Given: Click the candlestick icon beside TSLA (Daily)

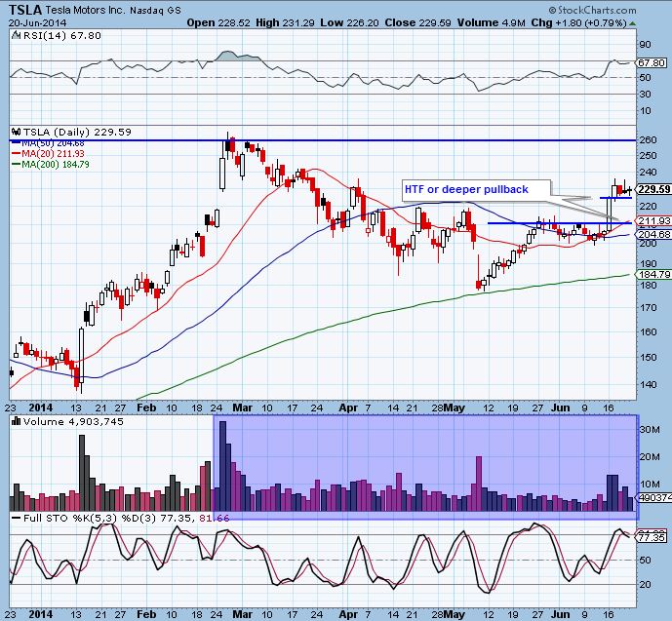Looking at the screenshot, I should 17,132.
